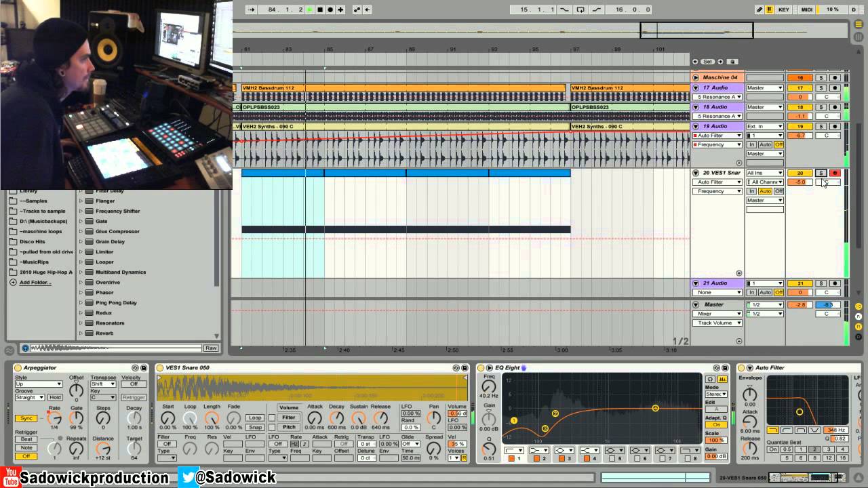Select EQ Eight filter band 3 marker
The image size is (868, 488).
pos(545,428)
